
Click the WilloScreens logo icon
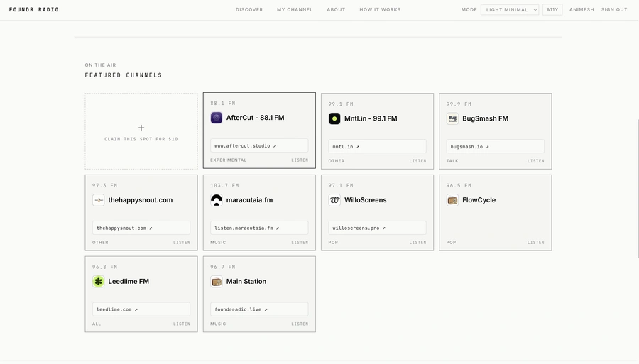coord(334,200)
